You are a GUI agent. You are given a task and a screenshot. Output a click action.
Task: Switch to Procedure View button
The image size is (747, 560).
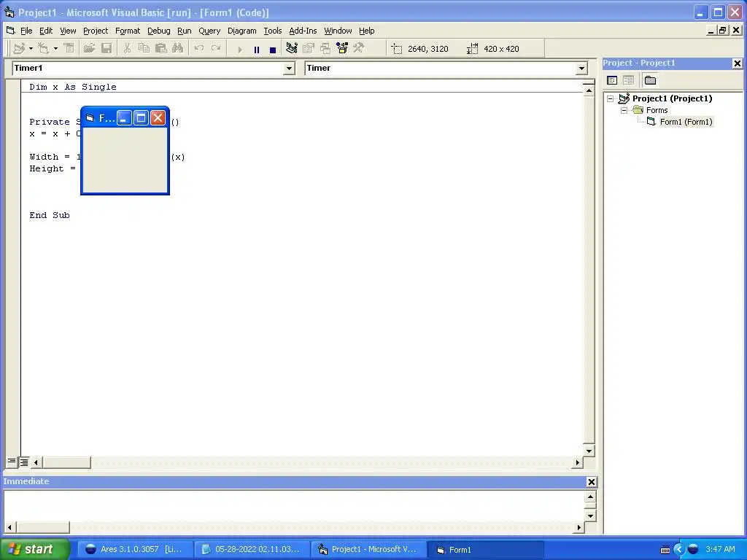pyautogui.click(x=12, y=462)
